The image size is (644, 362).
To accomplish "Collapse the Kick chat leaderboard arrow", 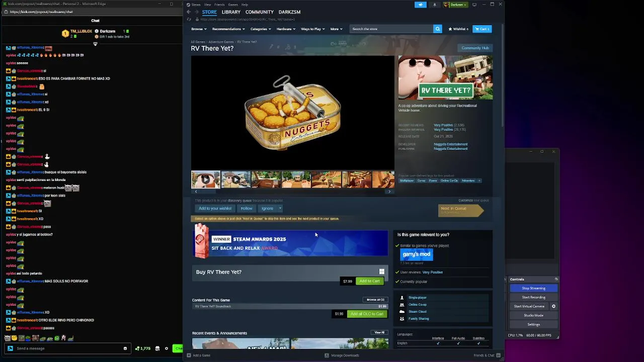I will coord(95,44).
